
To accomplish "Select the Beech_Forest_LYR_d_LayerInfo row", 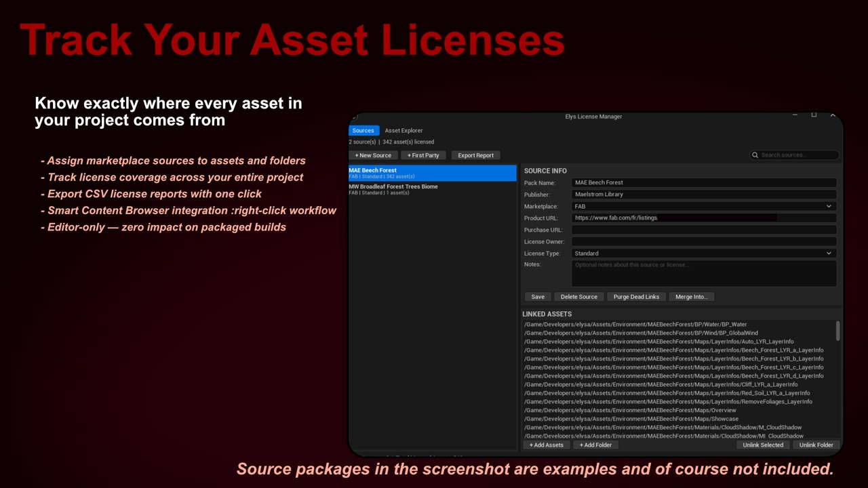I will click(x=678, y=376).
